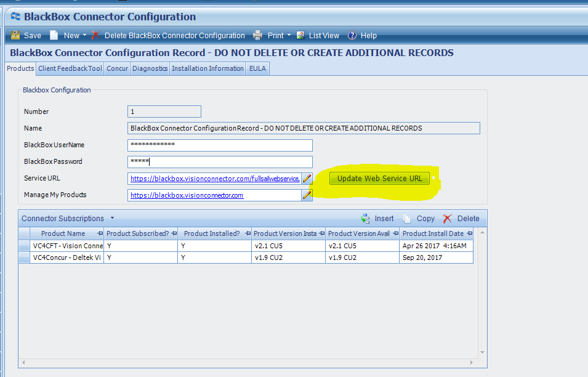The width and height of the screenshot is (588, 377).
Task: Click Delete BlackBox Connector Configuration
Action: tap(174, 36)
